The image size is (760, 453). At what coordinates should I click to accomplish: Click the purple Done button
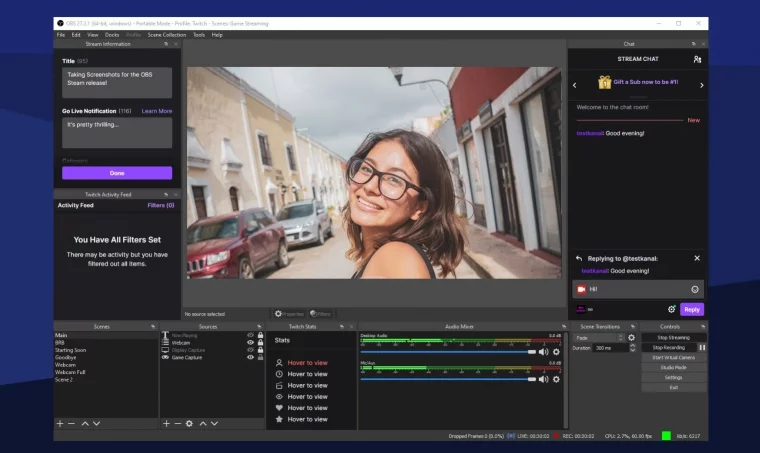117,173
